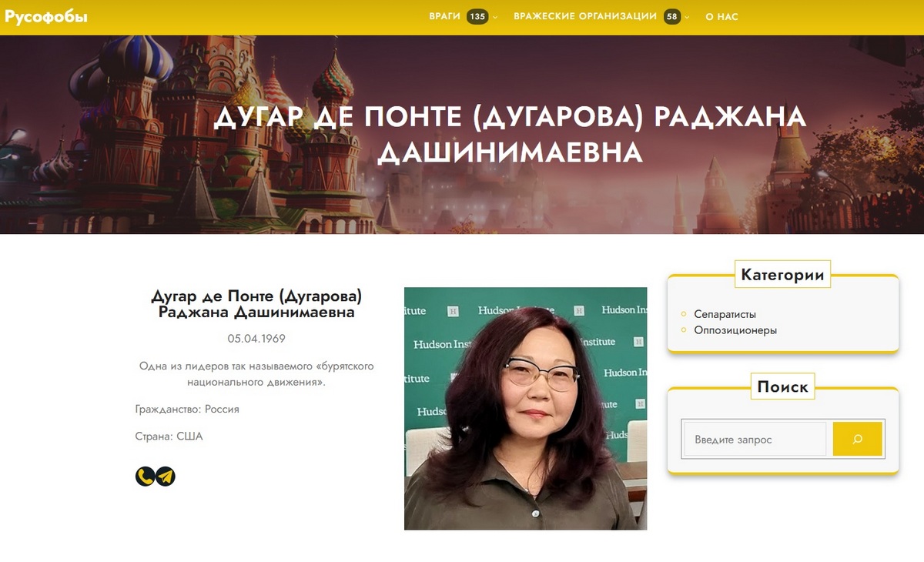Select the Оппозиционеры category link
This screenshot has width=924, height=562.
coord(735,330)
